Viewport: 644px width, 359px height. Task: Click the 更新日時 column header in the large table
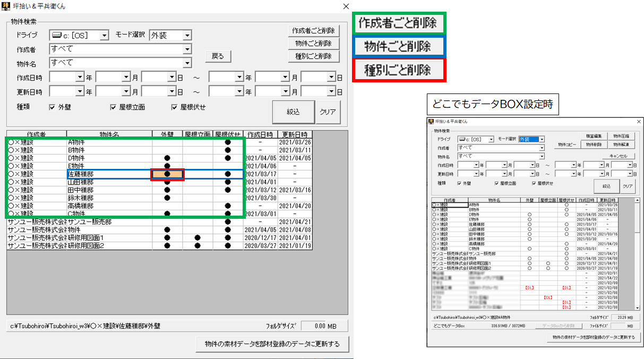[295, 134]
